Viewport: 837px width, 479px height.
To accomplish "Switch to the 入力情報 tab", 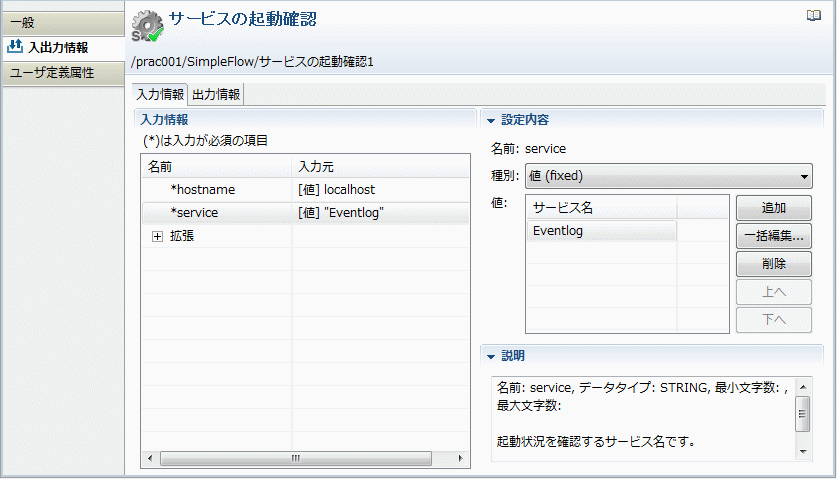I will pos(160,95).
